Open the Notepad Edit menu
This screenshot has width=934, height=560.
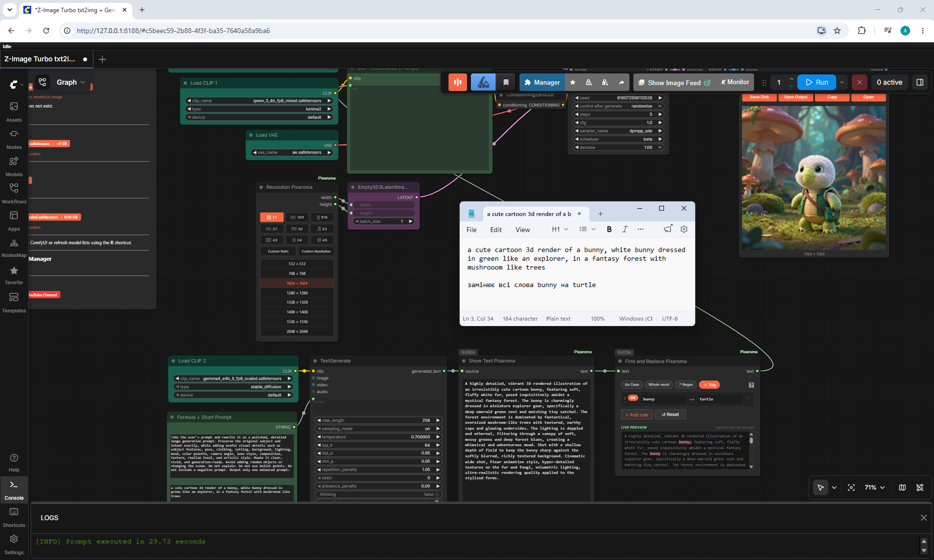496,230
